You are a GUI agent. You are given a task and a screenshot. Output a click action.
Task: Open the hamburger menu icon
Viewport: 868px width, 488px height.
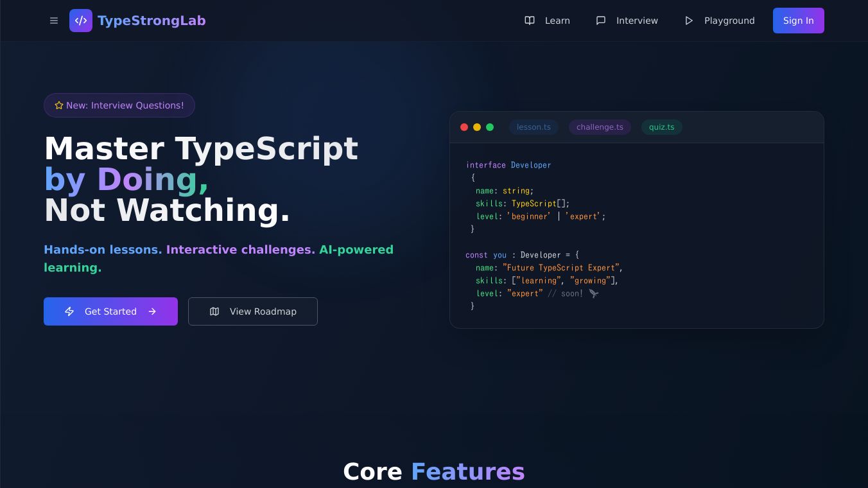[x=54, y=21]
